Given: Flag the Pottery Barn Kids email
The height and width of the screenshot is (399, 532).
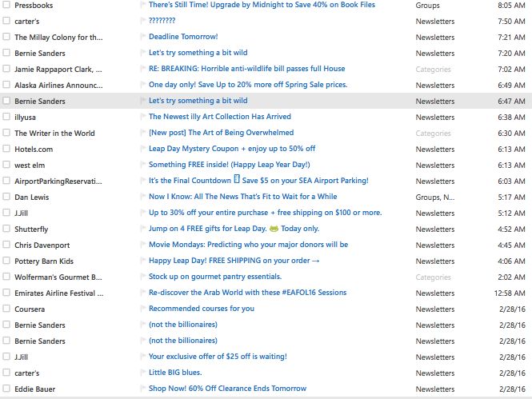Looking at the screenshot, I should click(x=143, y=261).
